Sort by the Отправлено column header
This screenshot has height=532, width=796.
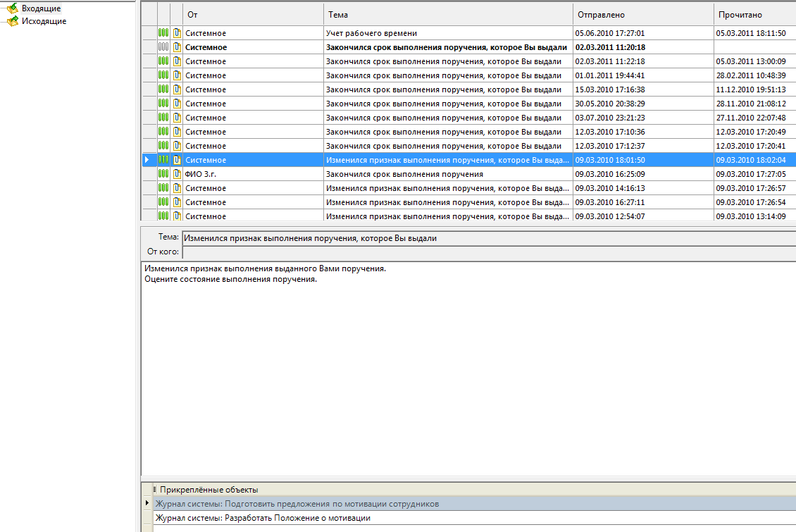tap(642, 15)
